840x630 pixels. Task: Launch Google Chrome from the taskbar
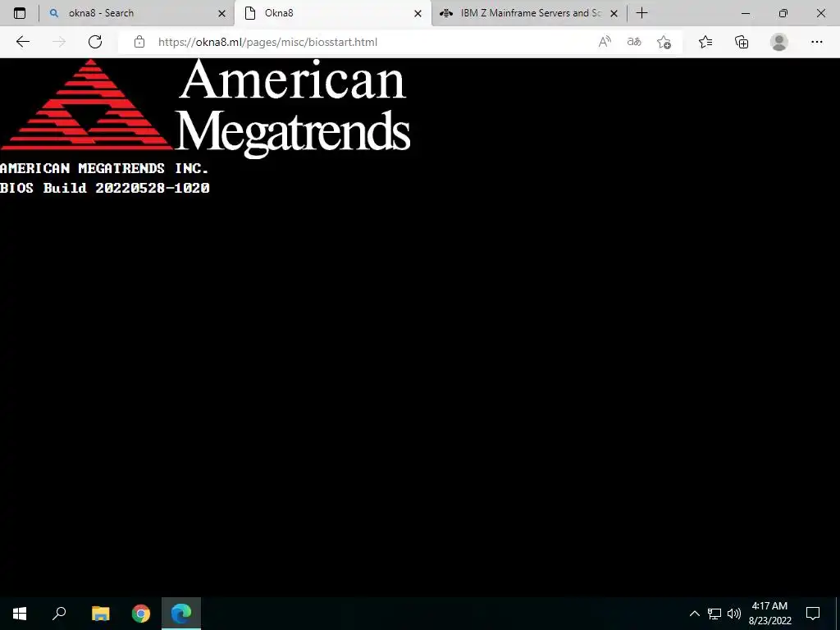click(141, 614)
